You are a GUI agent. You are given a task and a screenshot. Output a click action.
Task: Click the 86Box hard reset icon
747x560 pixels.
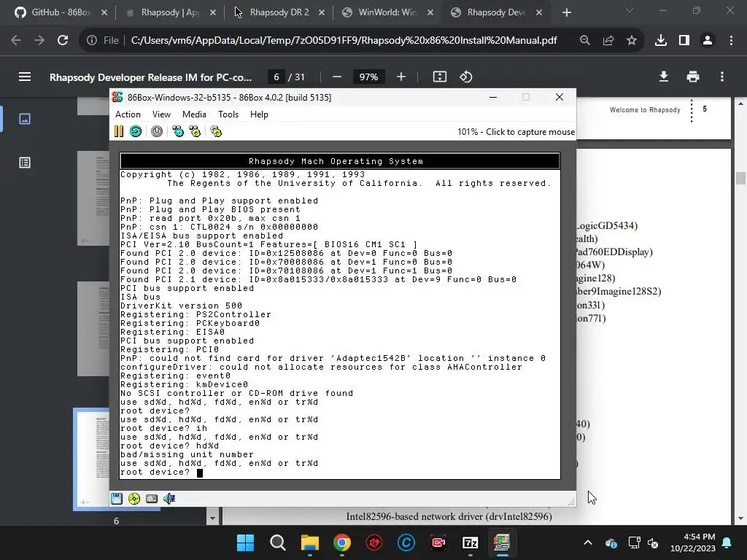[136, 131]
